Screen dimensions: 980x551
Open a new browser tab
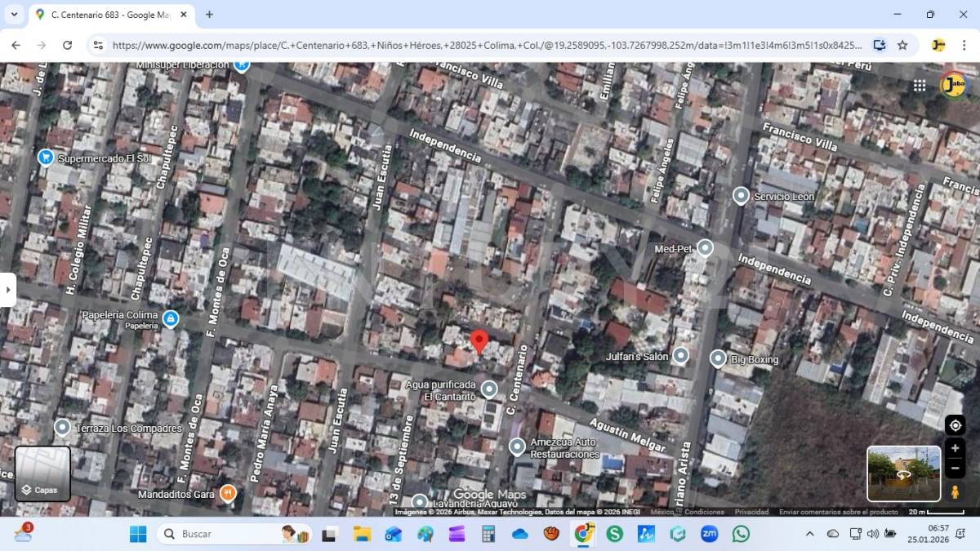tap(209, 15)
